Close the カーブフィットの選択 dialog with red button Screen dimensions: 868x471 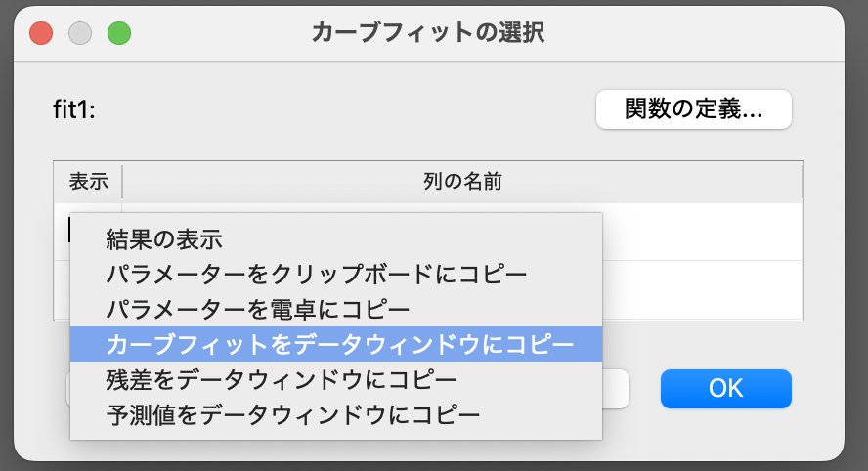pyautogui.click(x=41, y=33)
